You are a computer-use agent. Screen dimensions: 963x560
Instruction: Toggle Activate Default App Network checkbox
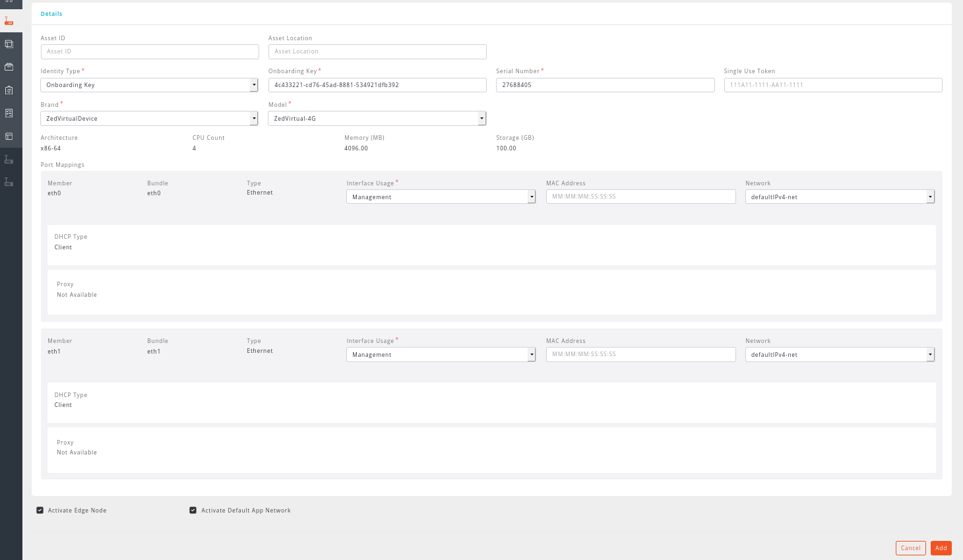click(193, 510)
